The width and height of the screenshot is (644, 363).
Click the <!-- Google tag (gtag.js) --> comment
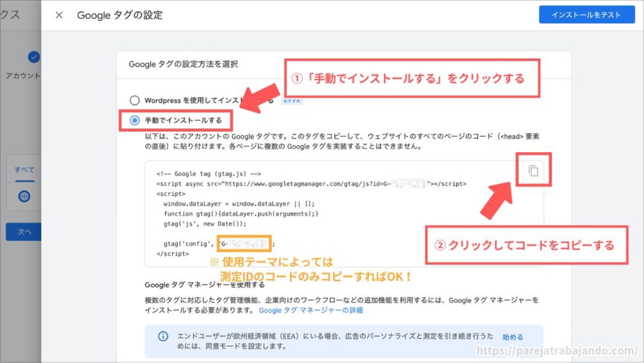[x=209, y=174]
